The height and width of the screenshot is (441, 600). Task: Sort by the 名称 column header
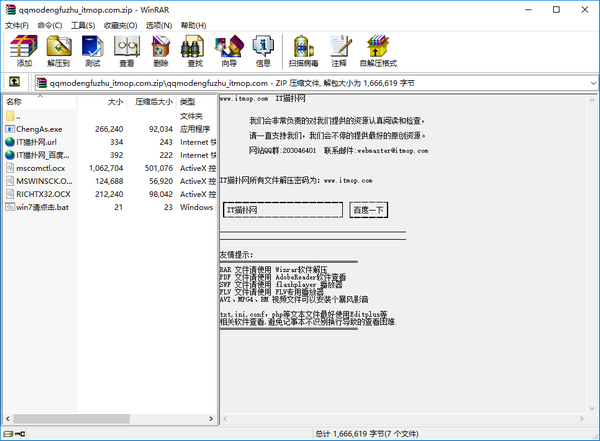40,102
